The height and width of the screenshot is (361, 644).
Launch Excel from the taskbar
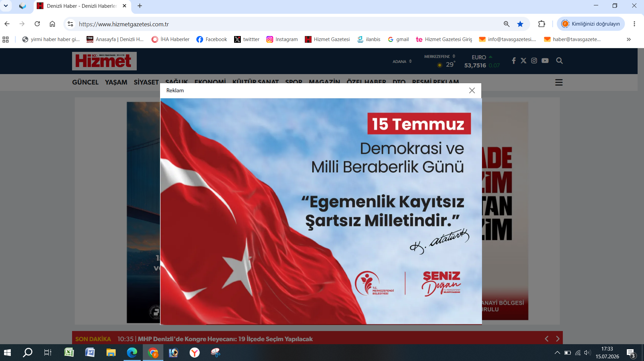[x=69, y=353]
